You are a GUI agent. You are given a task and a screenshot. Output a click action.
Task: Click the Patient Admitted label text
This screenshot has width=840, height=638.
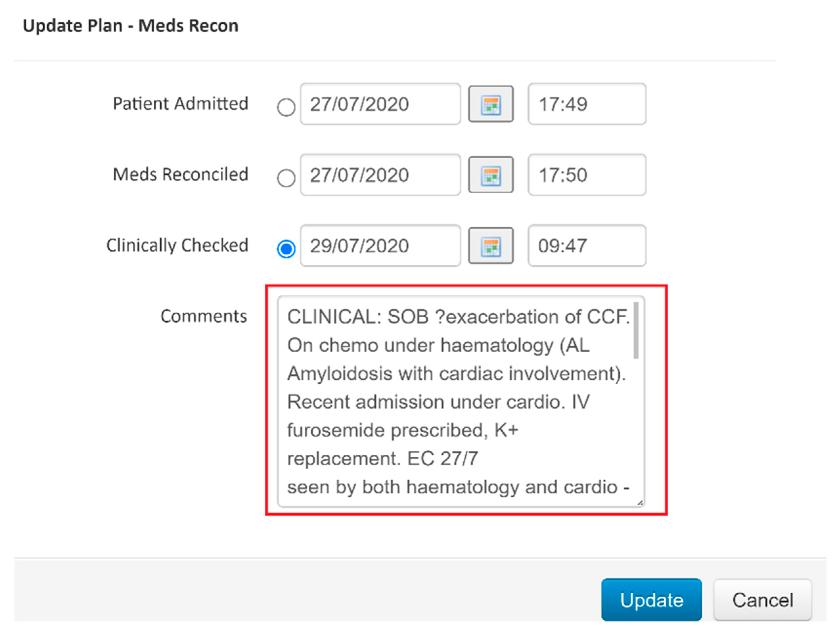tap(180, 103)
